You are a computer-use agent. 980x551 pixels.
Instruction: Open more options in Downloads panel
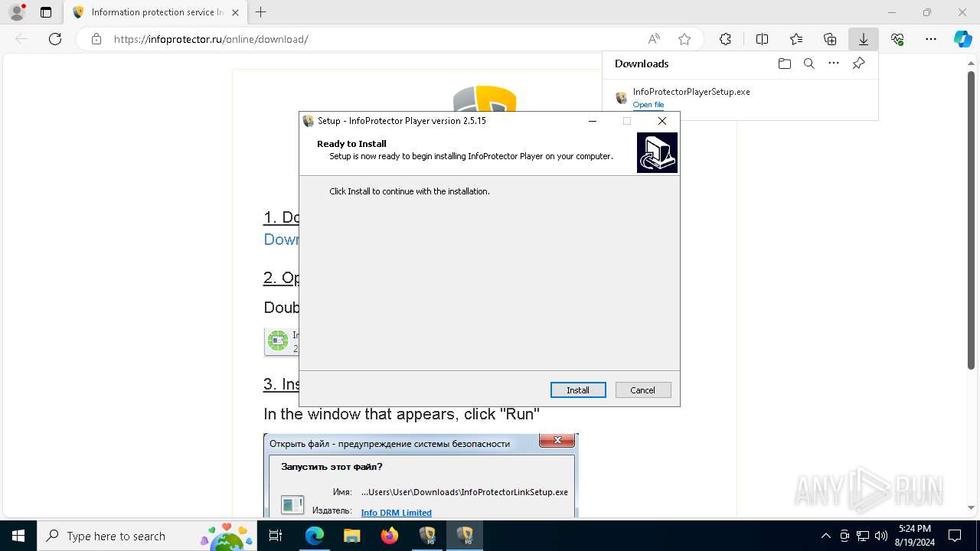834,64
